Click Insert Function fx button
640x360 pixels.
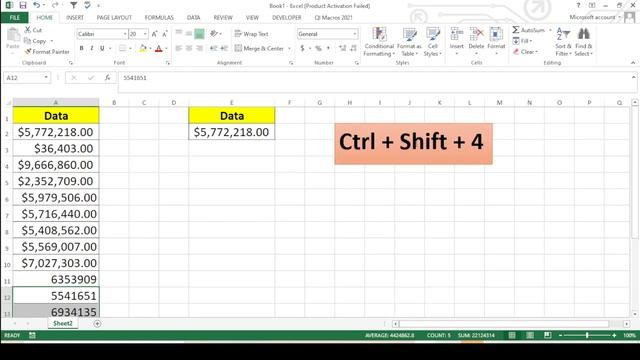coord(107,78)
